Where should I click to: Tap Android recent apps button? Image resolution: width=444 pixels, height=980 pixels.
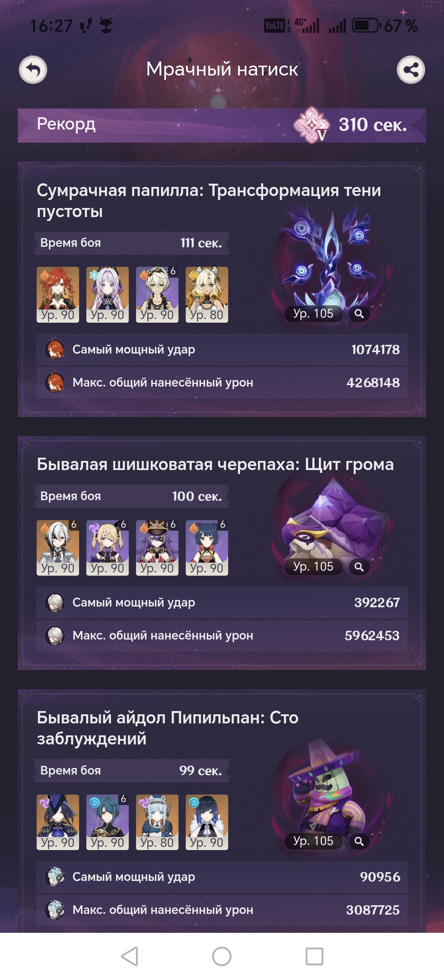coord(314,956)
